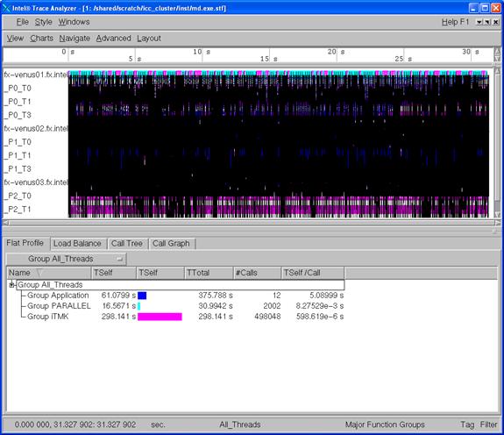Switch to the Call Graph tab
504x435 pixels.
click(171, 244)
